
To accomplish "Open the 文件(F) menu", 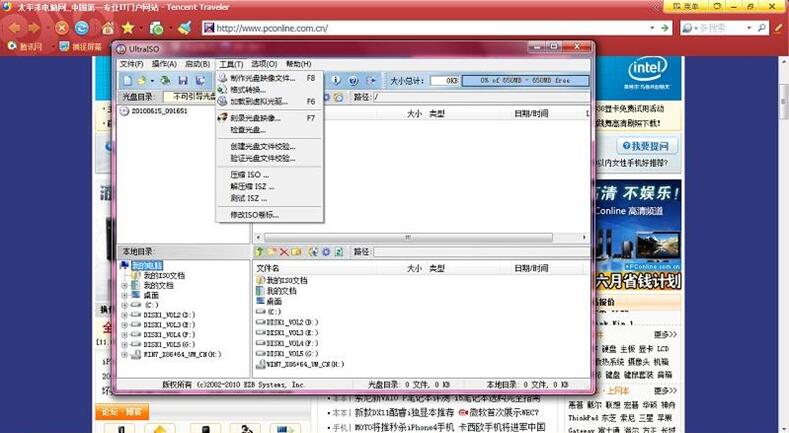I will pyautogui.click(x=131, y=64).
